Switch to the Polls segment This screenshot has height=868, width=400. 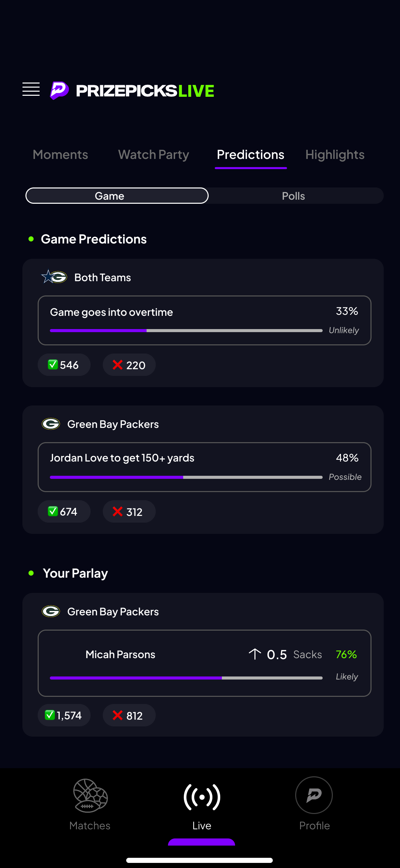[x=293, y=196]
